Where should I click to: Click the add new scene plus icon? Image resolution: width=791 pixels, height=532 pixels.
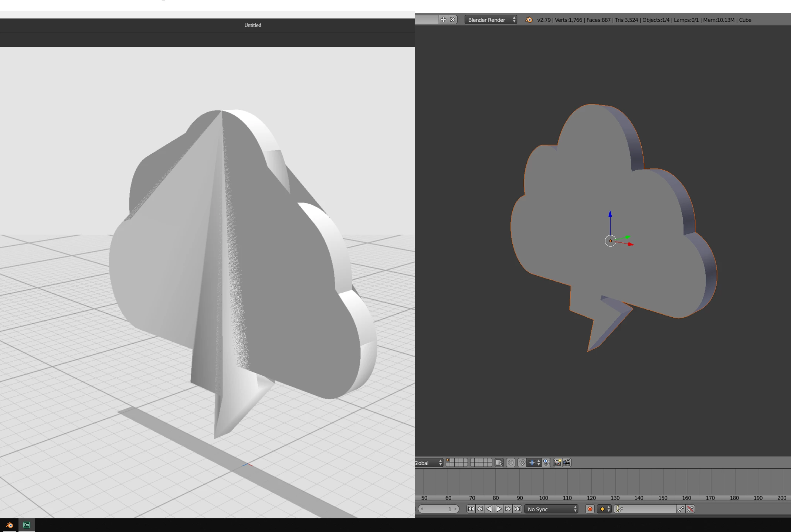click(x=444, y=20)
